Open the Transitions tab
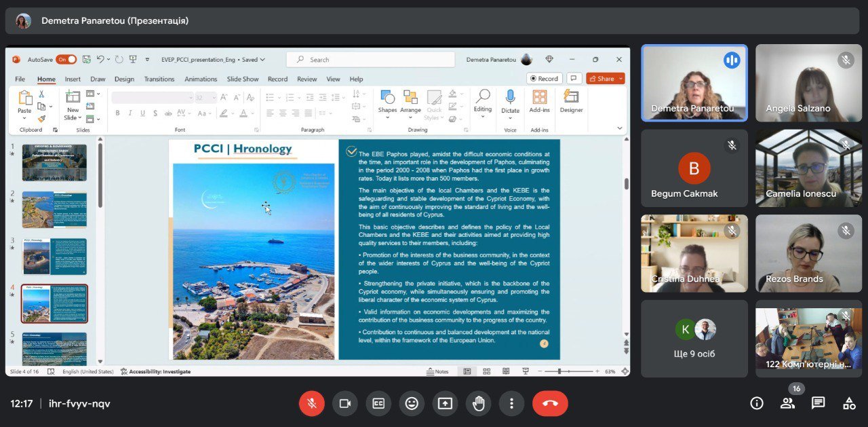 click(x=159, y=79)
